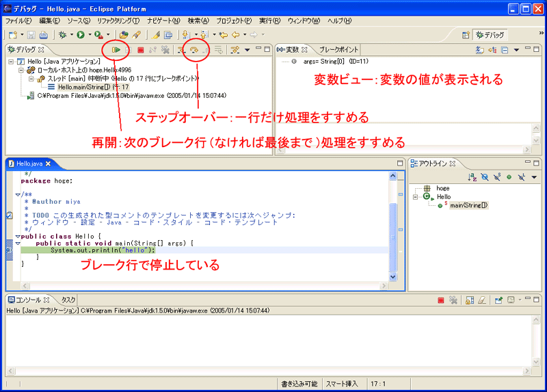
Task: Click the green Run icon in main toolbar
Action: point(81,35)
